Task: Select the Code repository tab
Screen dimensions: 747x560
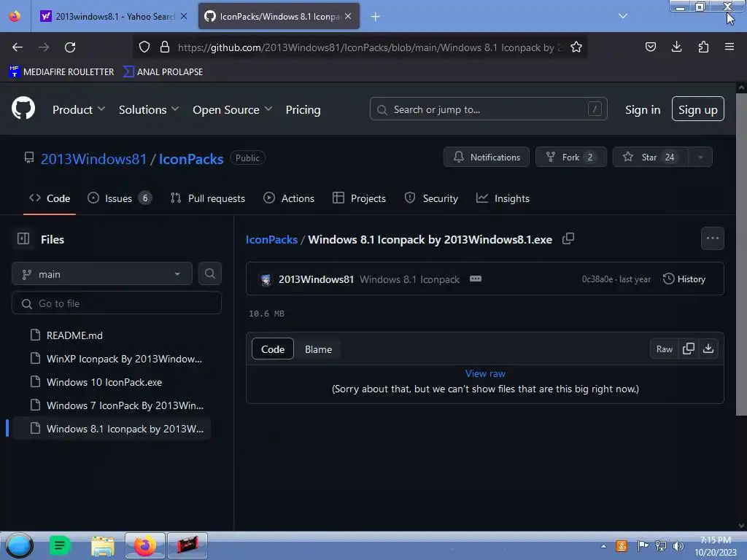Action: (x=50, y=198)
